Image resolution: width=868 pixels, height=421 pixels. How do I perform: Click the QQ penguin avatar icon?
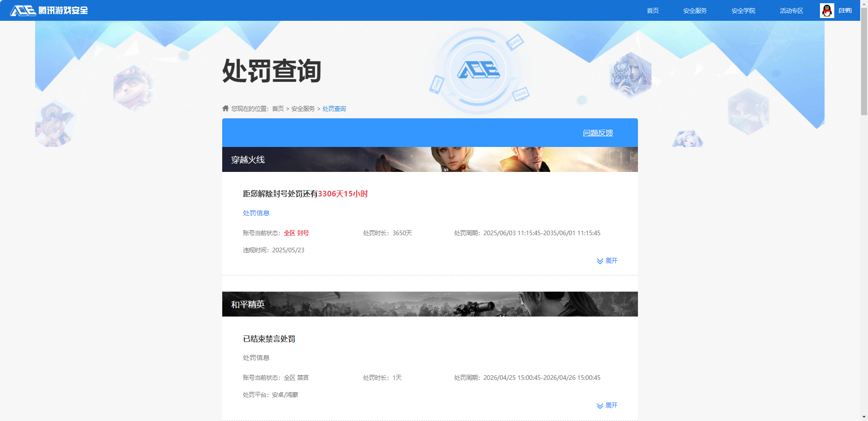[827, 10]
